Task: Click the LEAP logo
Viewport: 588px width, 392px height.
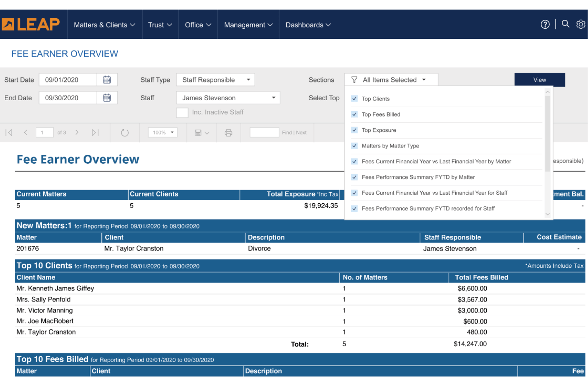Action: tap(31, 24)
